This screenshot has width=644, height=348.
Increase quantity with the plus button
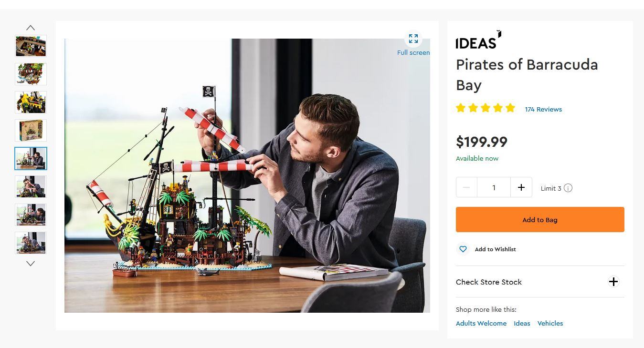(x=521, y=187)
